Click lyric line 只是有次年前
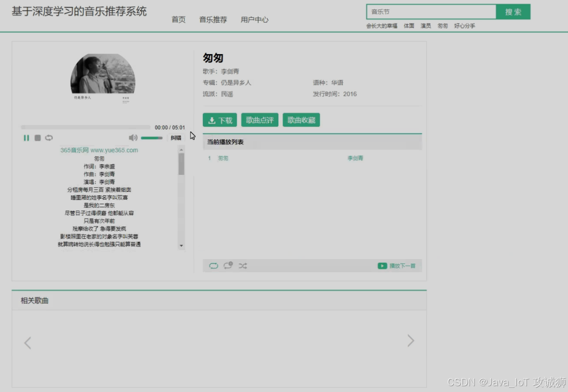The image size is (568, 392). tap(99, 221)
